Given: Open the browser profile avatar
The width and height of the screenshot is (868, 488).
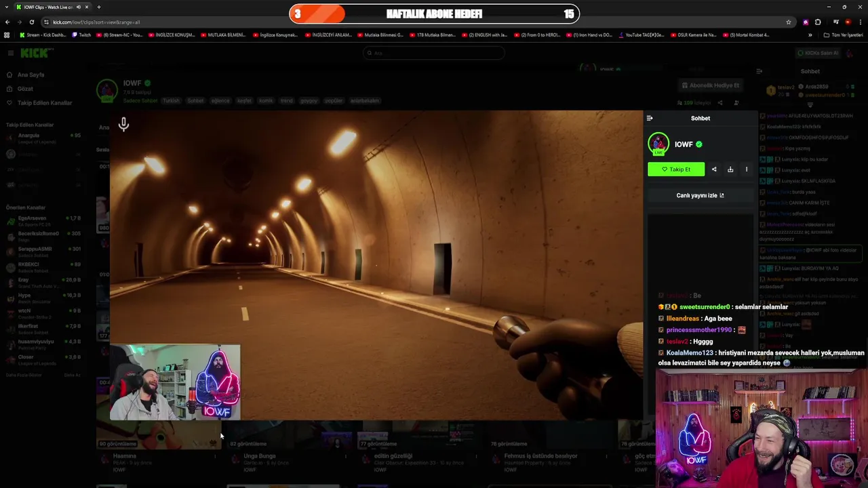Looking at the screenshot, I should pyautogui.click(x=848, y=22).
